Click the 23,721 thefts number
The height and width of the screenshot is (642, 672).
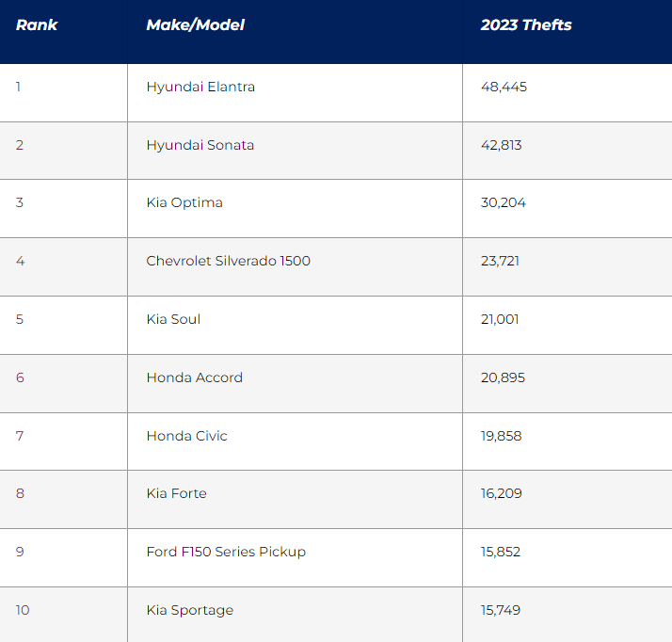click(x=500, y=261)
